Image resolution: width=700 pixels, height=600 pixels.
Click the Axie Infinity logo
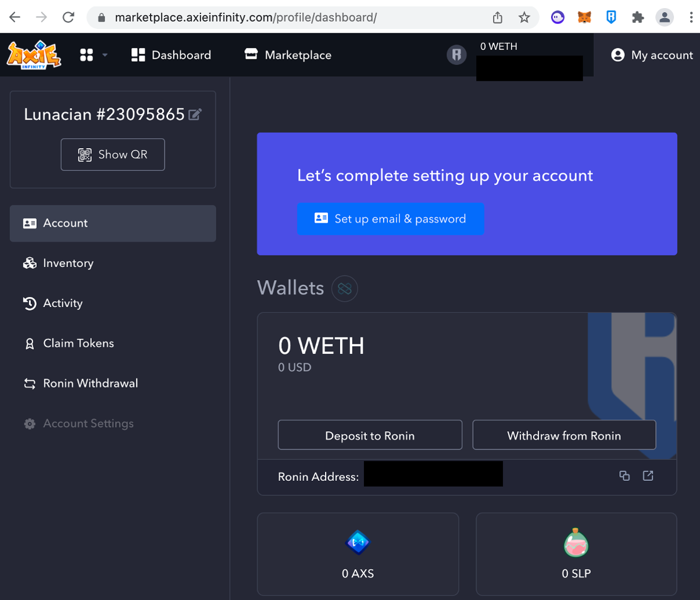[34, 55]
